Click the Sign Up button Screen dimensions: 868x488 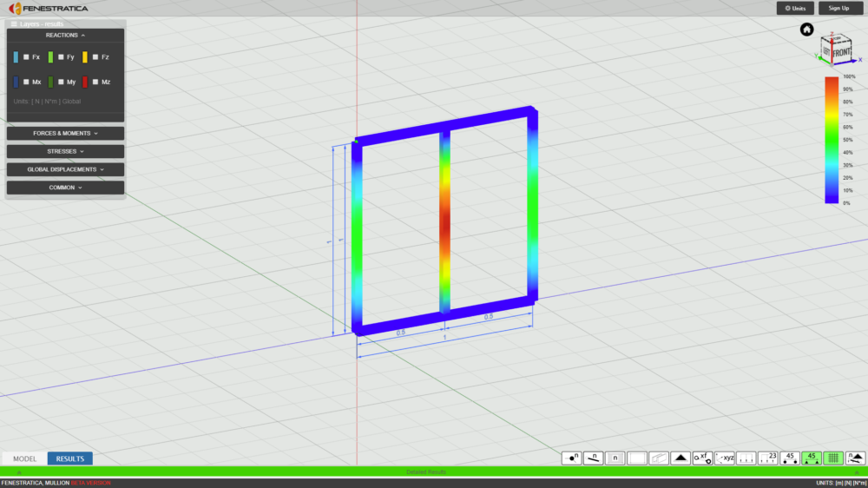coord(839,9)
